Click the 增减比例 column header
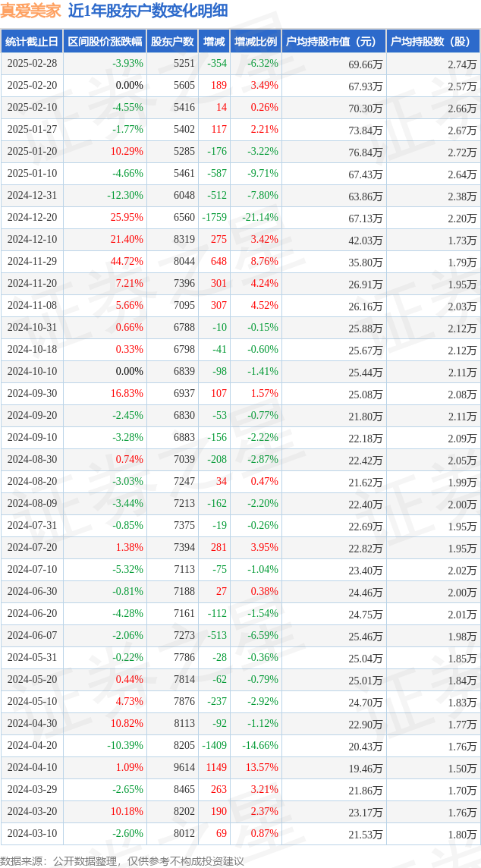This screenshot has width=481, height=868. (x=256, y=42)
